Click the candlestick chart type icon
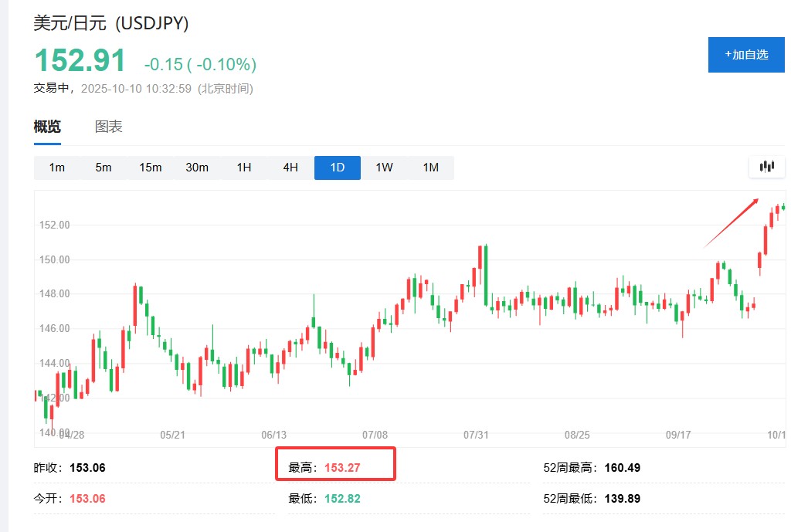 [x=766, y=167]
